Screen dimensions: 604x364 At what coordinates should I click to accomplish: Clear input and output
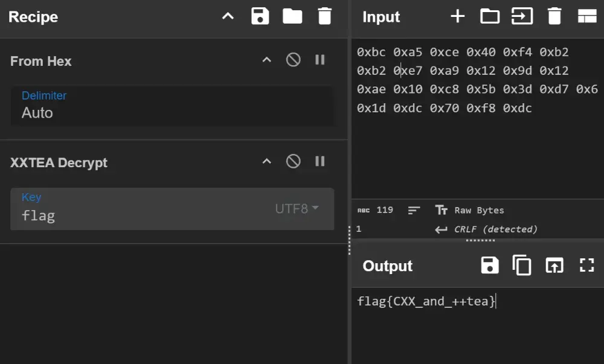(554, 16)
